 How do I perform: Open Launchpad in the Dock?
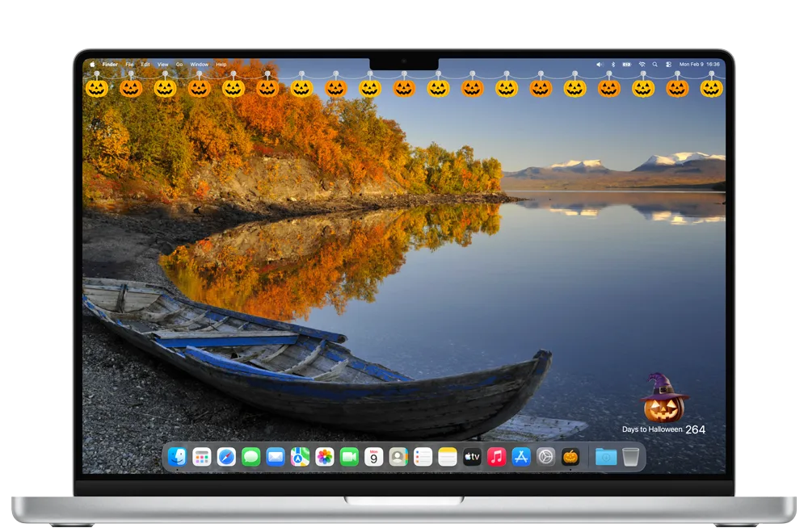pyautogui.click(x=201, y=457)
